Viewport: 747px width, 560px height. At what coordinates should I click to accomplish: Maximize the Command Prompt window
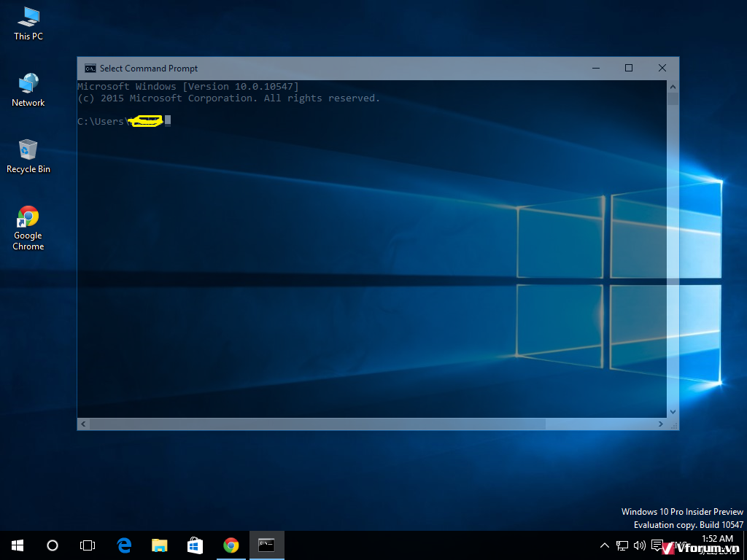click(x=629, y=68)
